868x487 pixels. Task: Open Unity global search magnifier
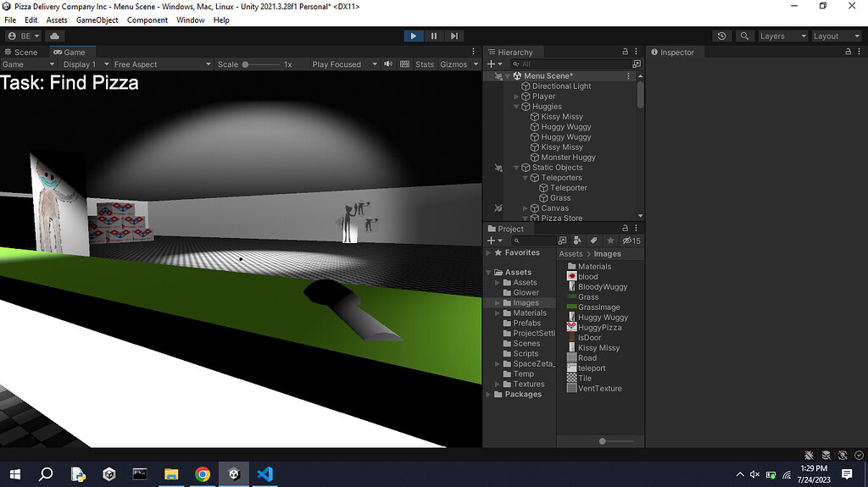[744, 36]
